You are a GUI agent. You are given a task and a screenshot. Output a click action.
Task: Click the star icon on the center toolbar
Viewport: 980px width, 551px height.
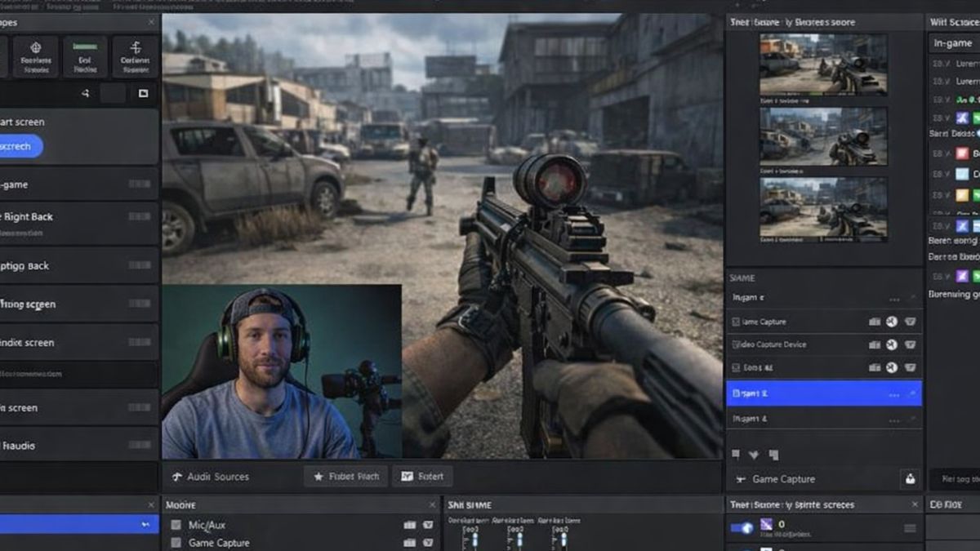tap(317, 476)
